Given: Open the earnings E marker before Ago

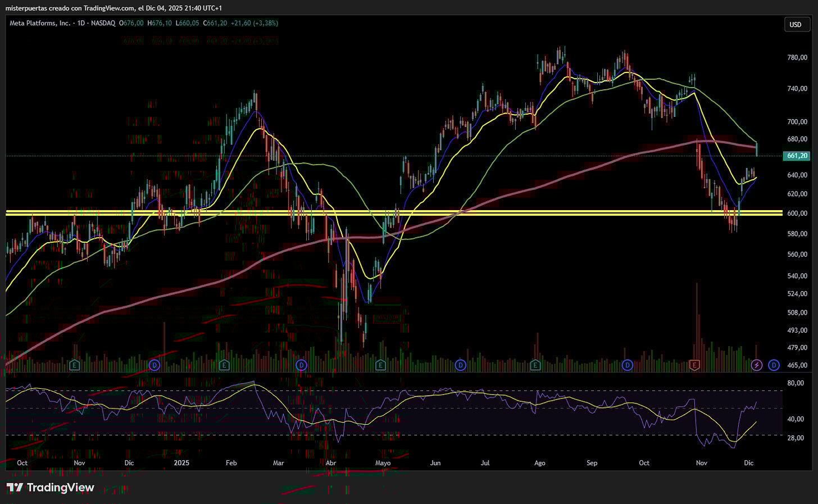Looking at the screenshot, I should (535, 365).
